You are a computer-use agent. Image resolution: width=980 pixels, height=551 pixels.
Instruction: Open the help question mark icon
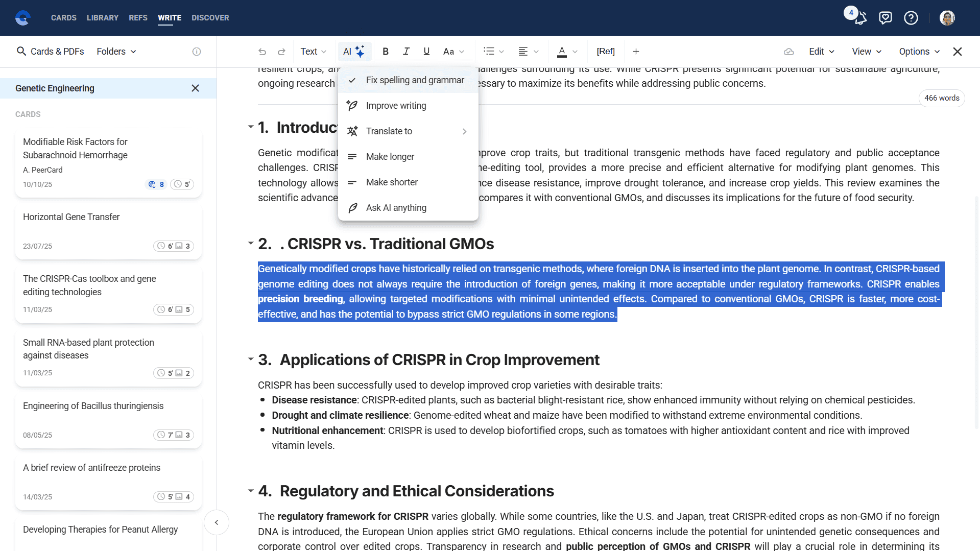[x=911, y=18]
